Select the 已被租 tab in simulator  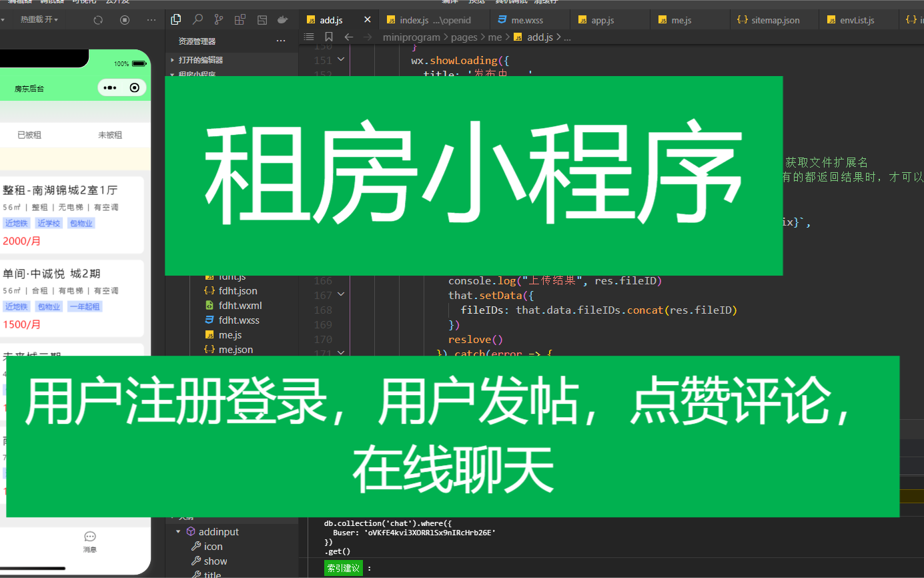[x=29, y=135]
